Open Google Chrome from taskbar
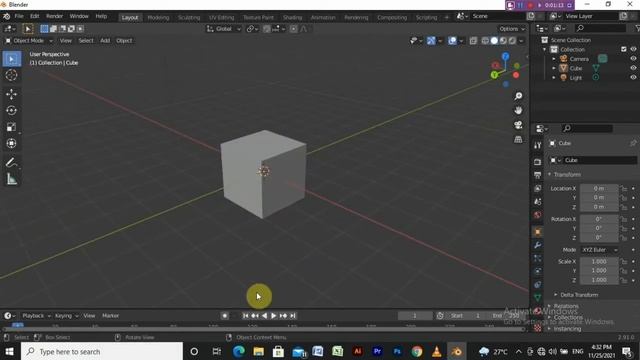The width and height of the screenshot is (640, 360). (x=417, y=351)
